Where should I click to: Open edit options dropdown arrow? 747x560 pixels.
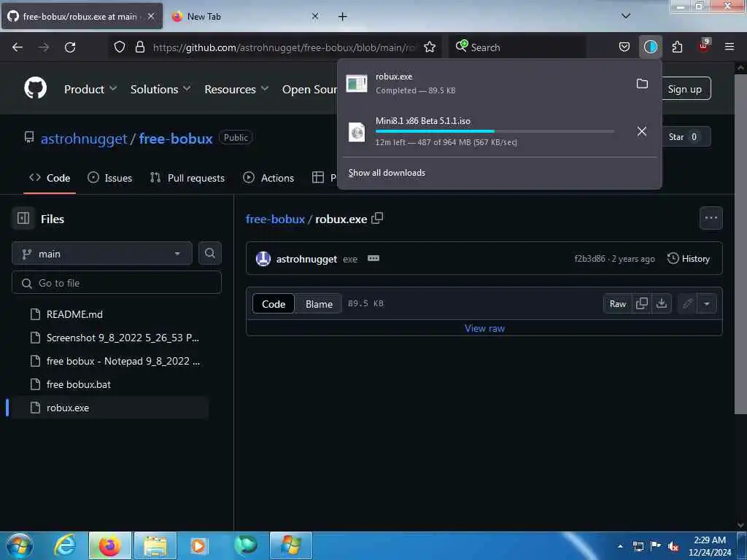[x=707, y=303]
